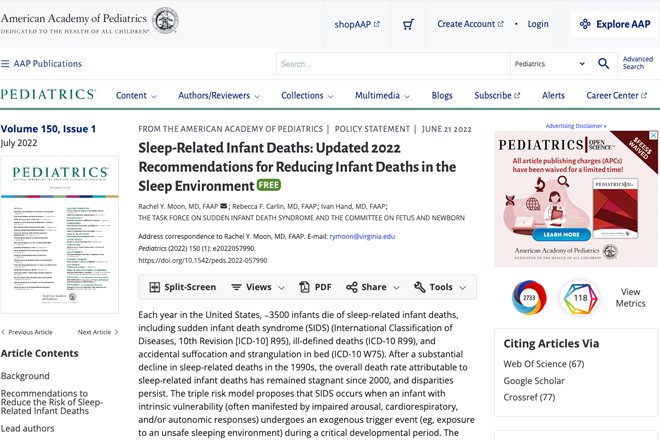Close the advertisement with the X icon

pyautogui.click(x=653, y=136)
